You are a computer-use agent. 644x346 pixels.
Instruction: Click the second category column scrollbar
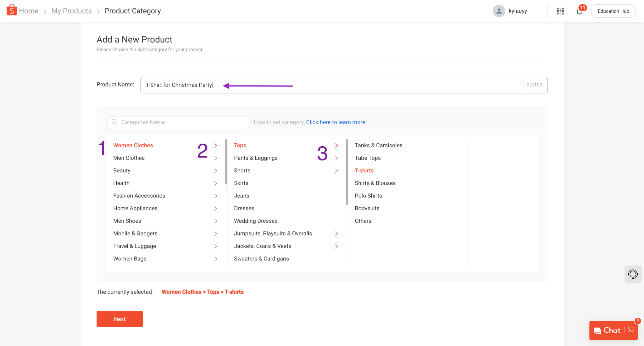[x=347, y=172]
